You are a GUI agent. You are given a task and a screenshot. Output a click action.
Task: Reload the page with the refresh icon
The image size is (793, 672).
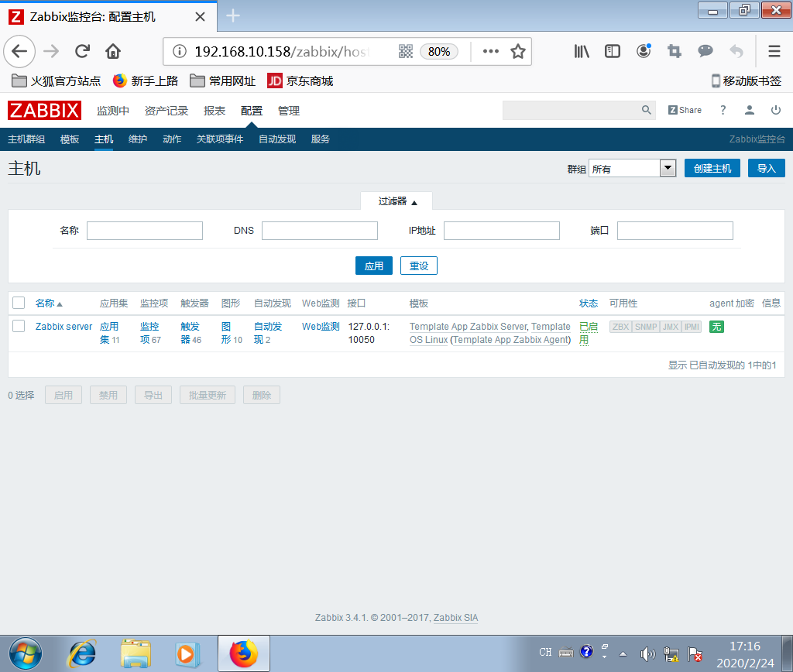82,51
